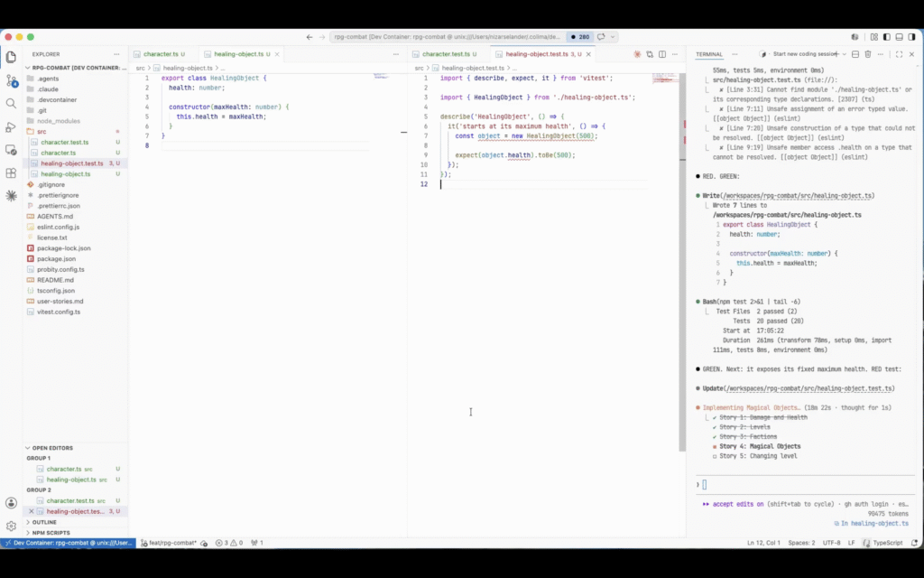Click the chat icon in the command center

click(601, 36)
